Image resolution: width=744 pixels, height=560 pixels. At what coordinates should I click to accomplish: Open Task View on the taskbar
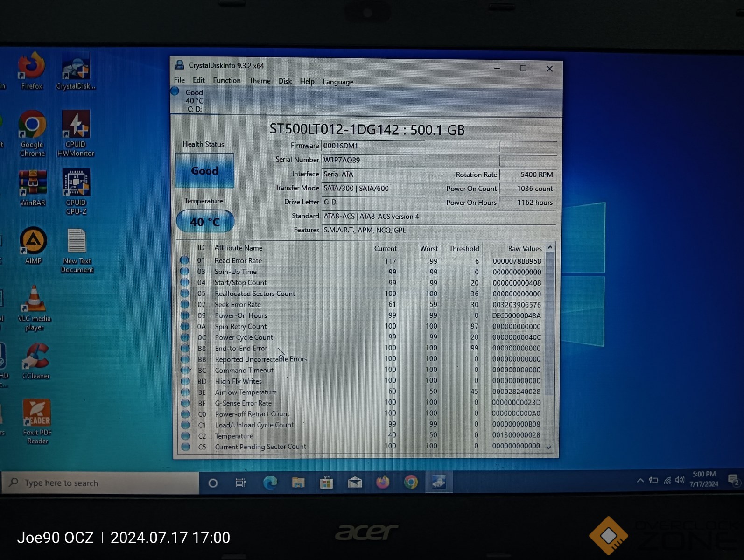240,483
